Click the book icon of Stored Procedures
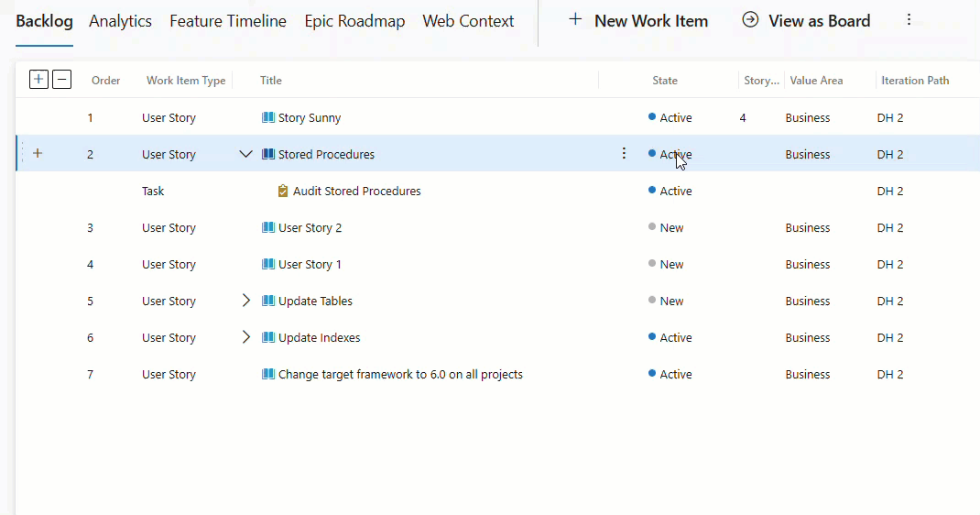 tap(268, 154)
